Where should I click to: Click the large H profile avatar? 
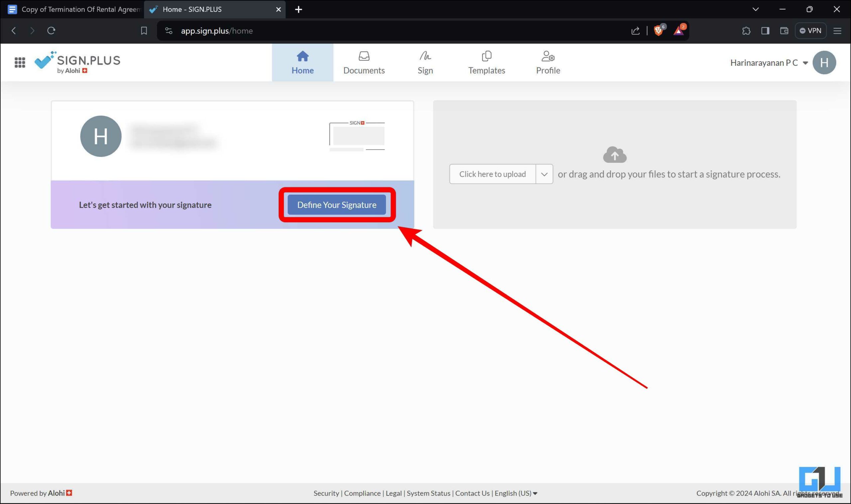click(x=101, y=136)
